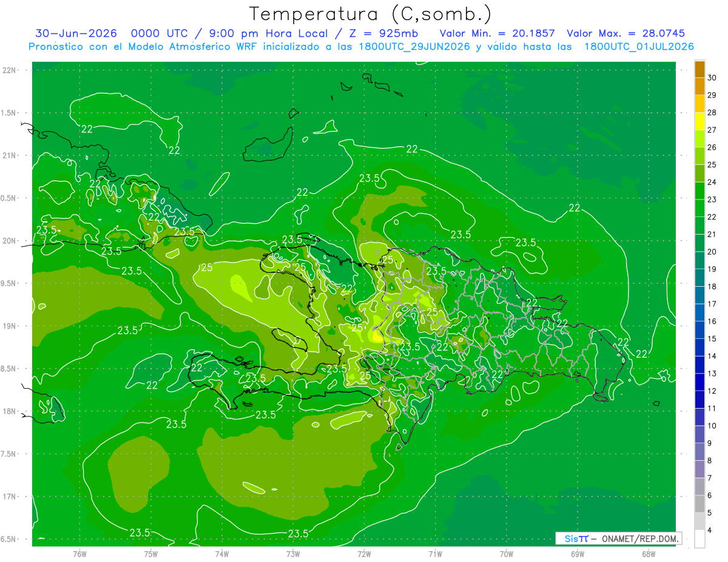The width and height of the screenshot is (728, 562).
Task: Click the colorbar value label 28
Action: [x=712, y=113]
